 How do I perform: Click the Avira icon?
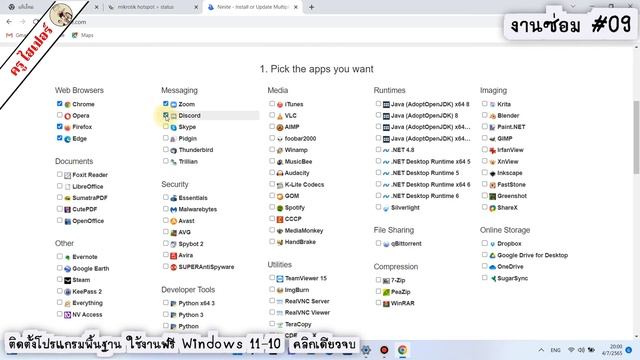coord(174,256)
